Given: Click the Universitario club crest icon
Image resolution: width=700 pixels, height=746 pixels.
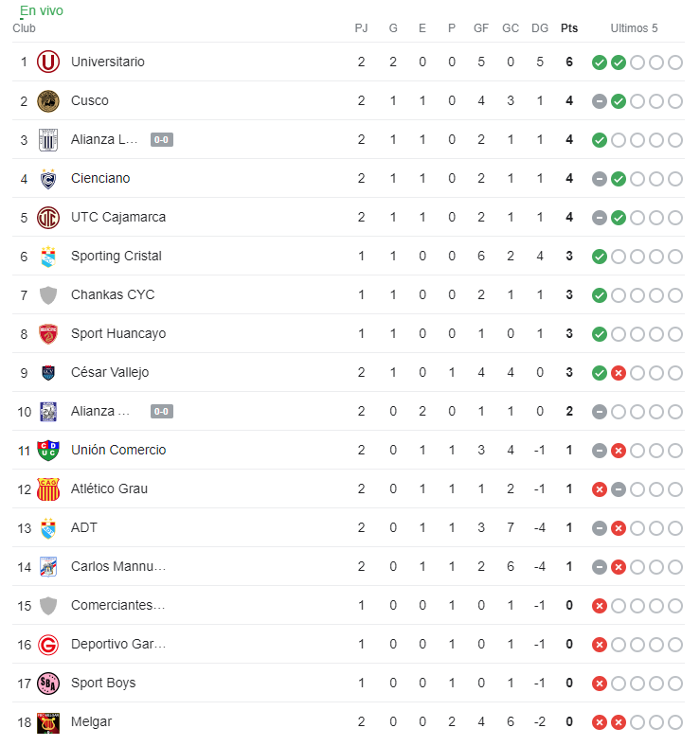Looking at the screenshot, I should pos(48,62).
